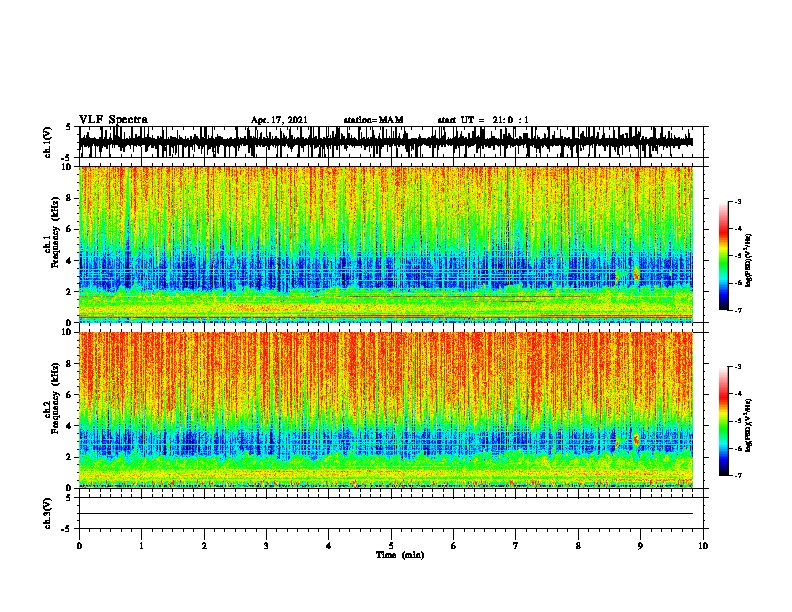The image size is (792, 612).
Task: Click the red burst in the ch.2 spectrogram
Action: (x=636, y=439)
